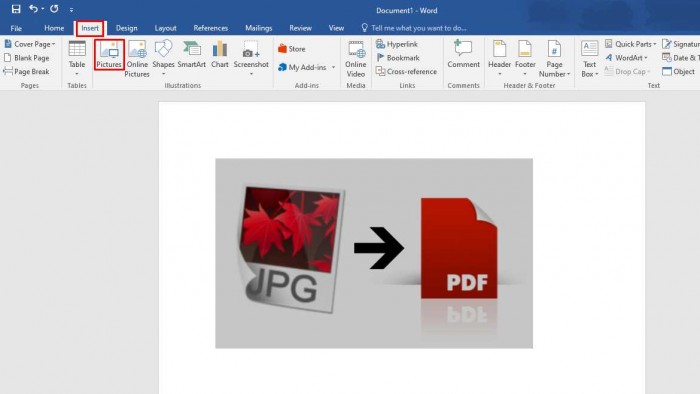Insert an Online Video
The height and width of the screenshot is (394, 700).
click(x=356, y=59)
